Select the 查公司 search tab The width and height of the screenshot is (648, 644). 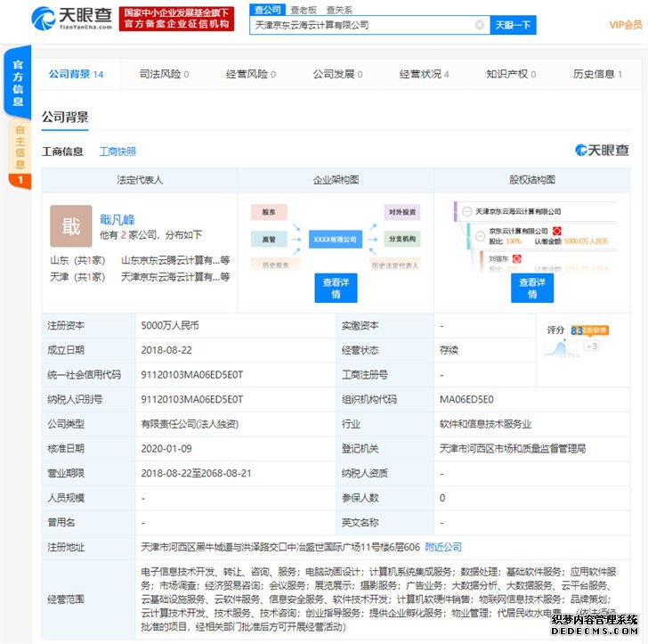(x=267, y=10)
